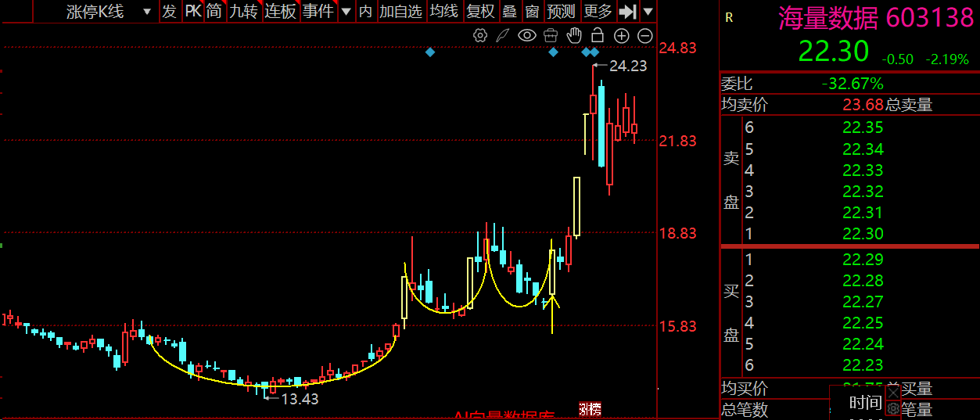Zoom out with the minus icon
The height and width of the screenshot is (420, 980).
point(645,35)
